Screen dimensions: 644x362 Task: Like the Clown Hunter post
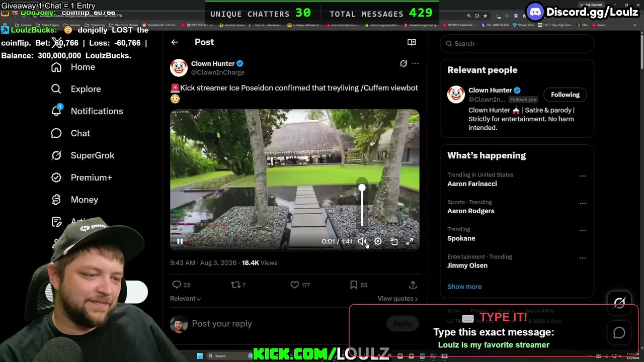click(295, 285)
